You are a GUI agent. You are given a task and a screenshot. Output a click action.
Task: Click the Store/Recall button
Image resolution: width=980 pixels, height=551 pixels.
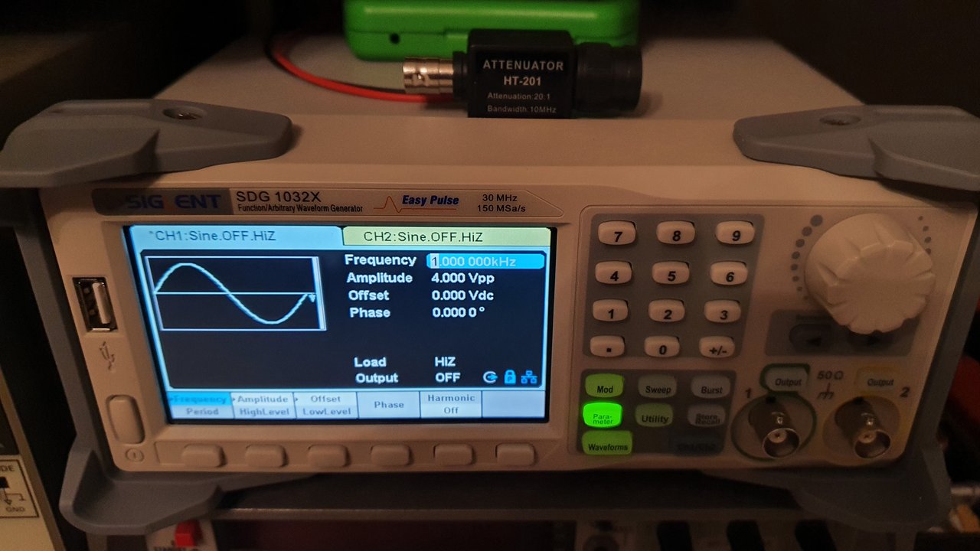706,417
